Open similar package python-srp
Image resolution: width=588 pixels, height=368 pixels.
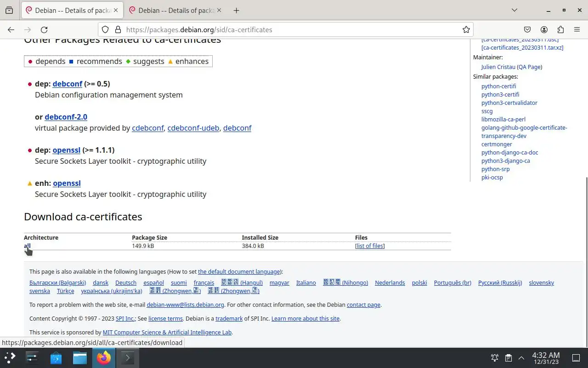point(495,169)
